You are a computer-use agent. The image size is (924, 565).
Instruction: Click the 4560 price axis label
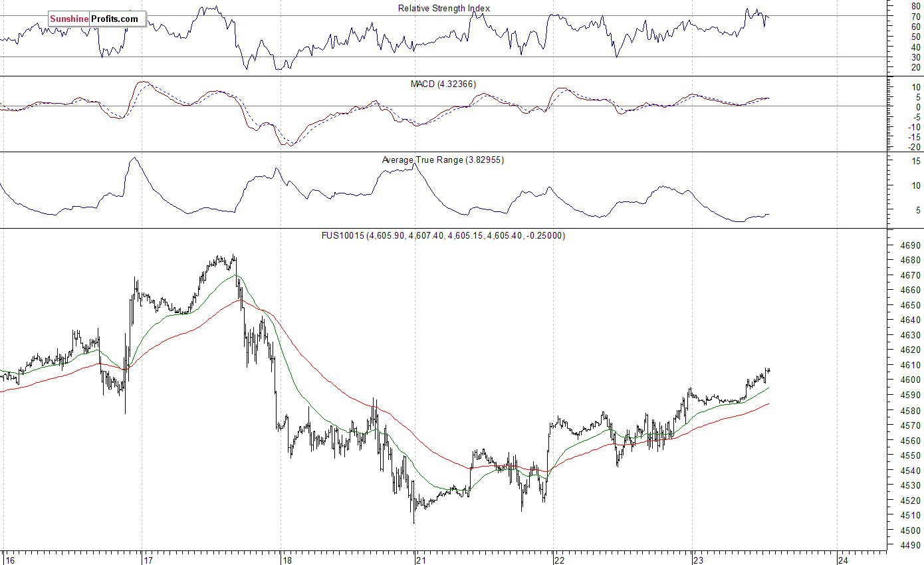pos(911,441)
